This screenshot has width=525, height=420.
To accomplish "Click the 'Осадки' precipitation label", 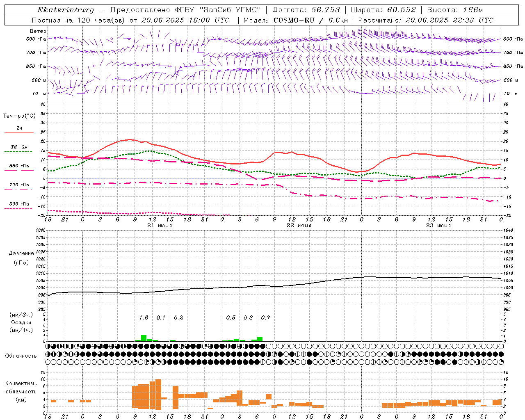I will 21,322.
